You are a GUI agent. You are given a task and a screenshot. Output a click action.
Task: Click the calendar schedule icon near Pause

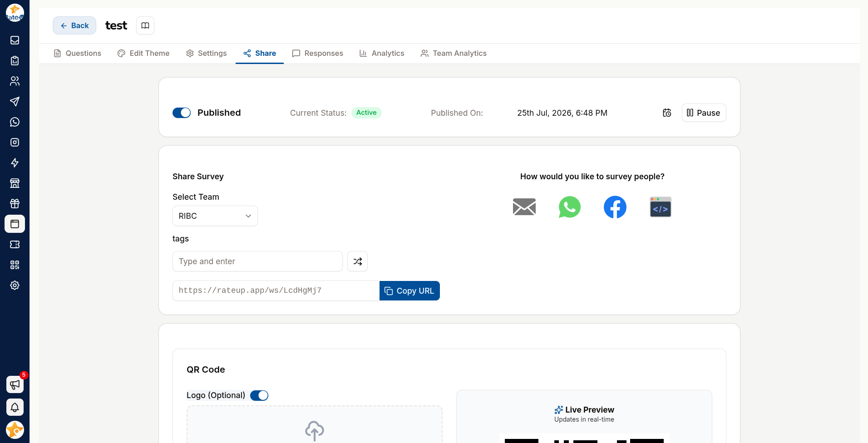click(667, 113)
